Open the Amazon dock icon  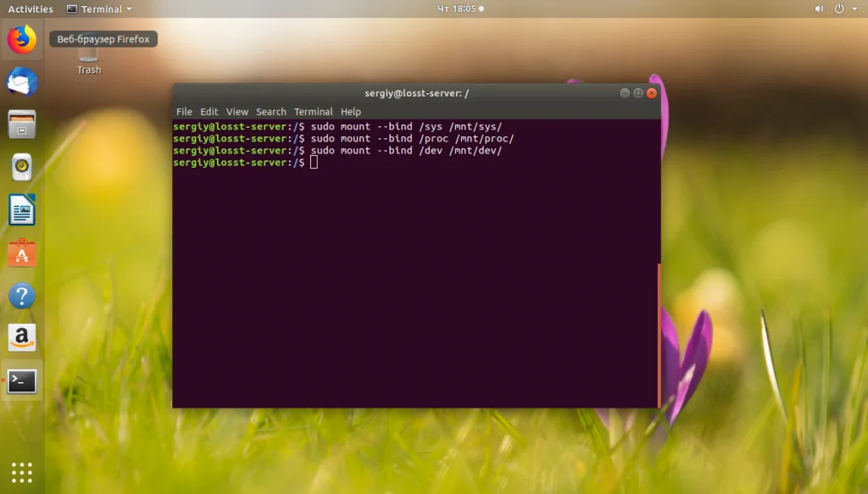21,338
